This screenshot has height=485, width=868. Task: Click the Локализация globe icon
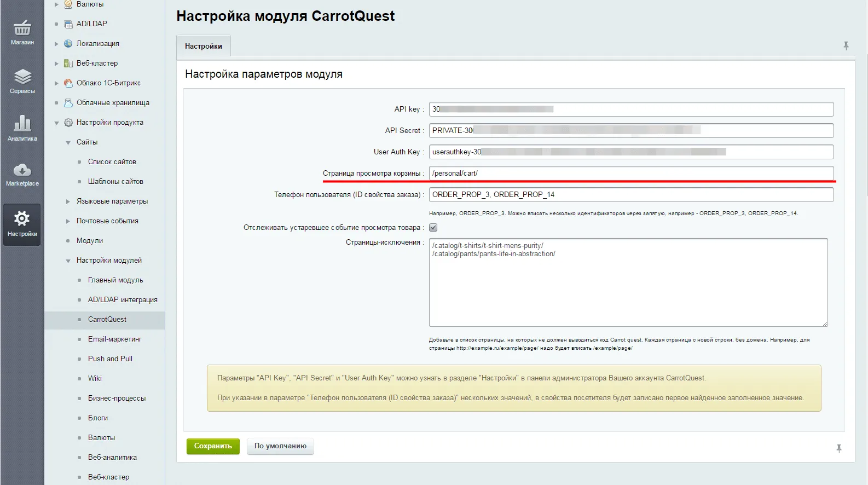(x=68, y=44)
